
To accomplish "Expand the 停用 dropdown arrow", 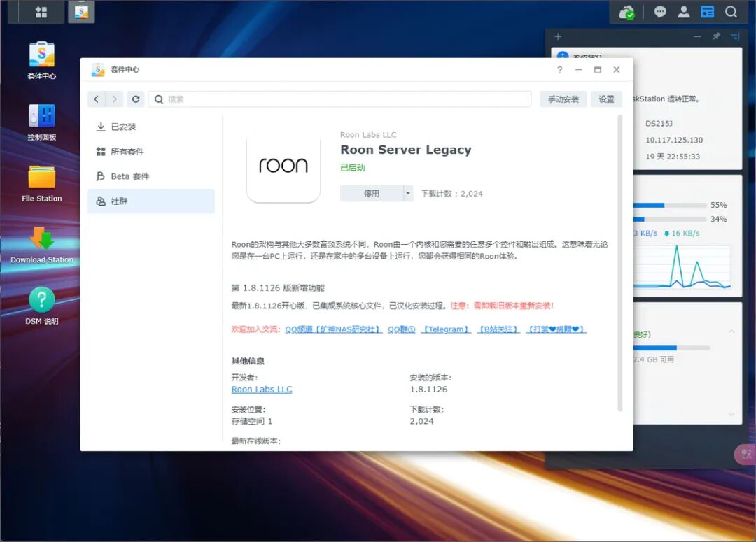I will pyautogui.click(x=408, y=194).
